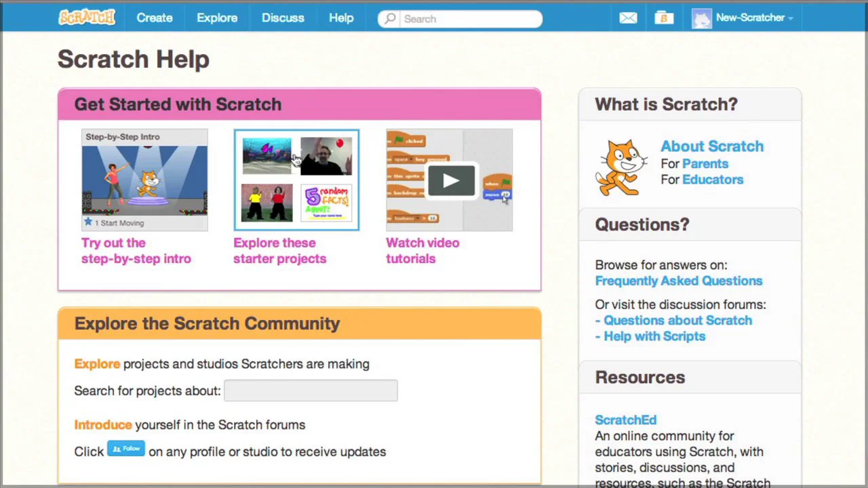
Task: Click the orange Explore link
Action: (97, 364)
